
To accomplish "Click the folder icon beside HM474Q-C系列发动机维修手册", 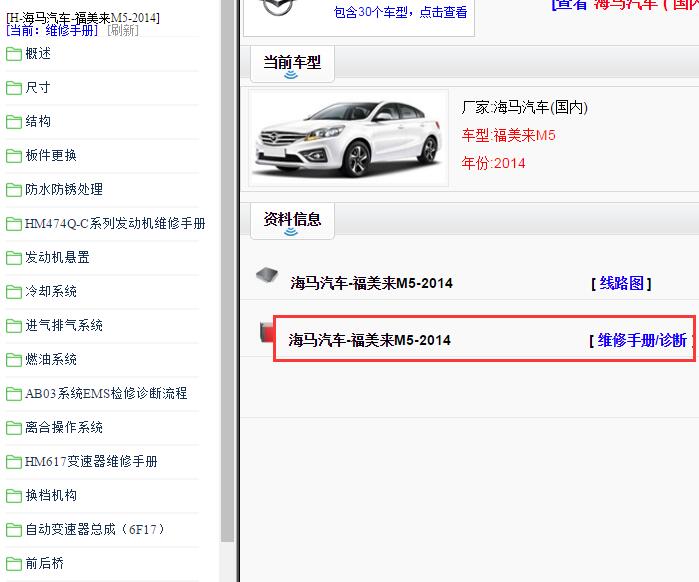I will pos(14,224).
